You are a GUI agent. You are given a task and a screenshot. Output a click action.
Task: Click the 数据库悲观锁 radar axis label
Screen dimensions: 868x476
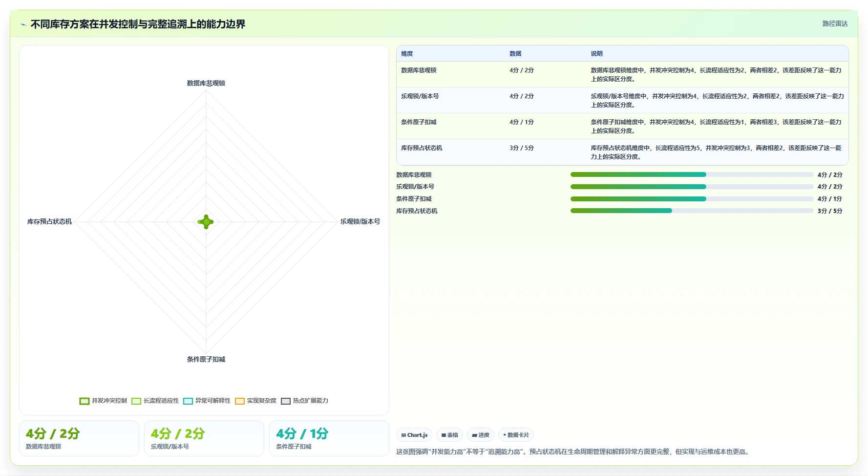click(206, 84)
